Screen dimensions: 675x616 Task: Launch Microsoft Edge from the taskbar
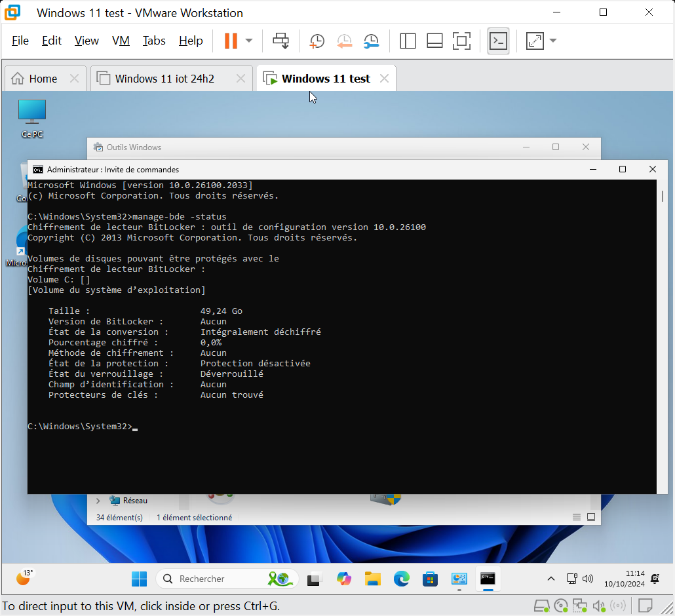coord(401,579)
